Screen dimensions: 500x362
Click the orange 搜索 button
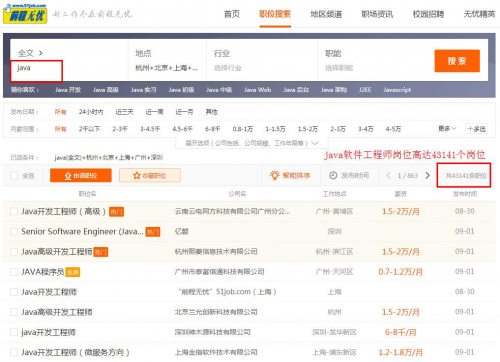pos(457,61)
